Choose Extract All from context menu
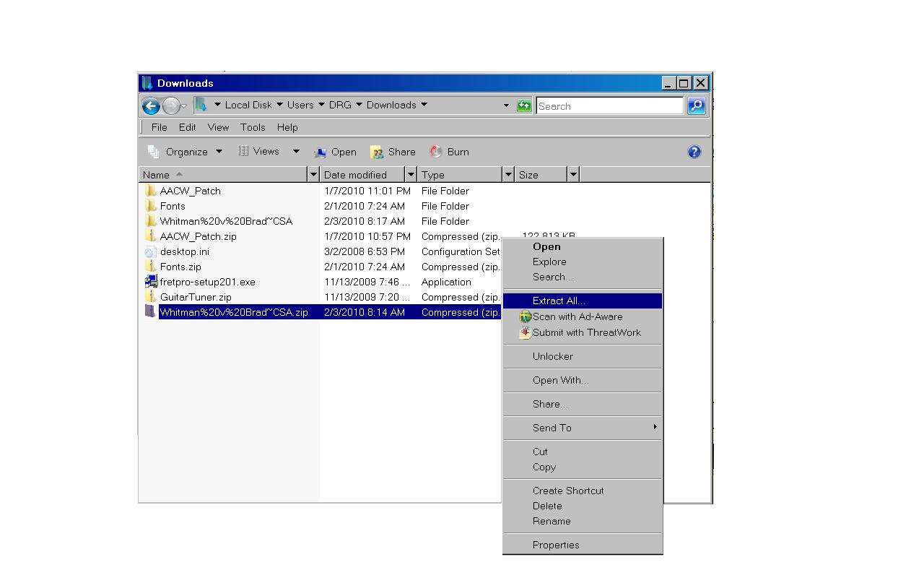This screenshot has width=924, height=578. tap(559, 301)
